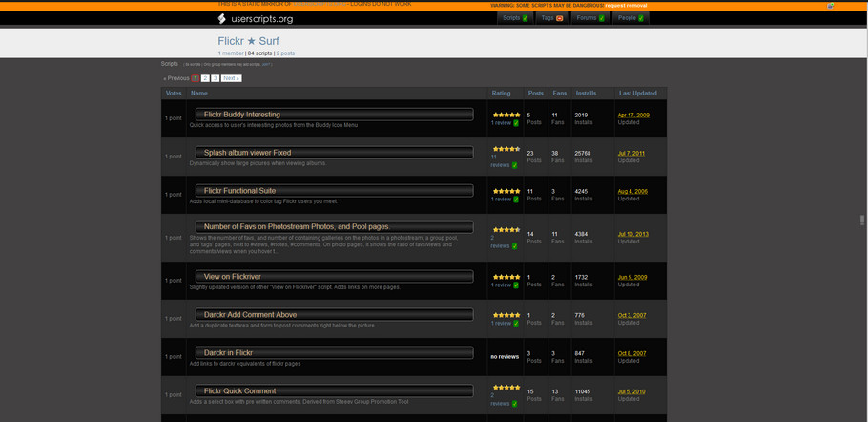Click green check icon in Flickr Functional Suite row
The height and width of the screenshot is (422, 868).
516,199
